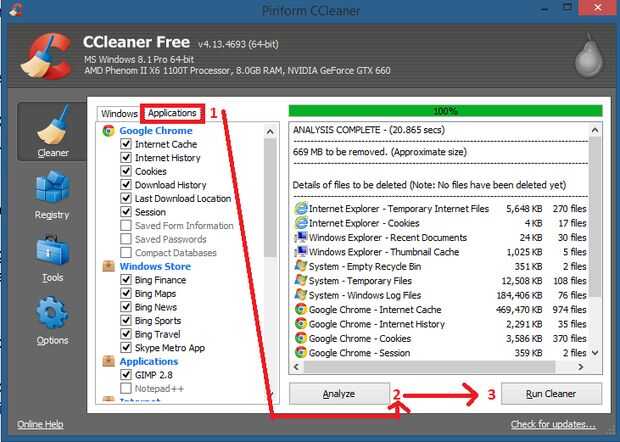Screen dimensions: 620x442
Task: Click the title bar CCleaner app icon
Action: pyautogui.click(x=16, y=9)
